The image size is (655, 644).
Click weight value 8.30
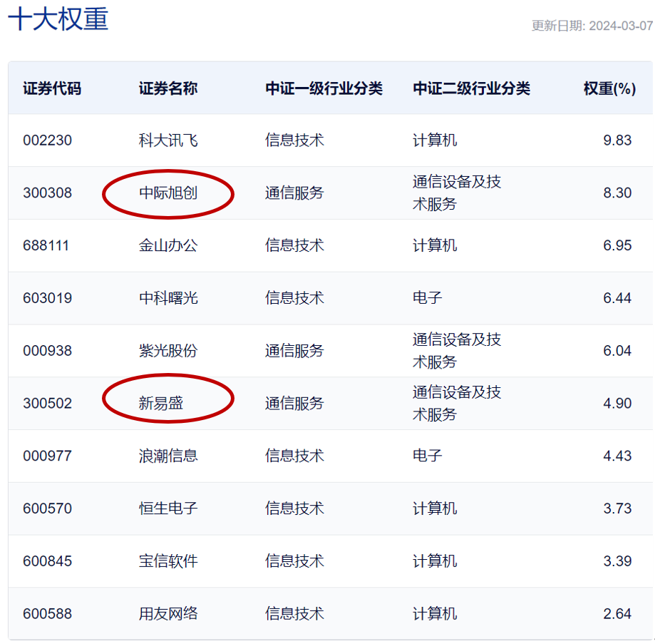617,193
